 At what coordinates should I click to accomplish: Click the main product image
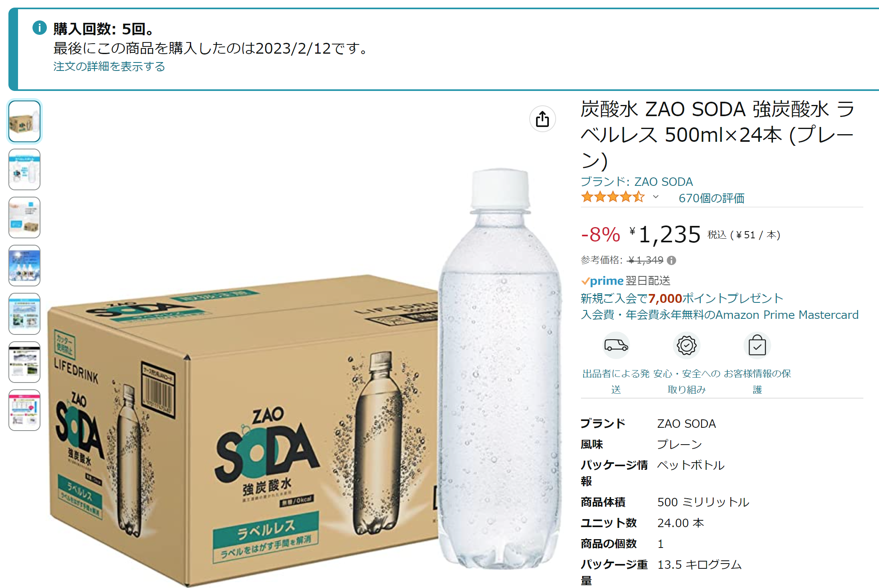click(x=304, y=377)
